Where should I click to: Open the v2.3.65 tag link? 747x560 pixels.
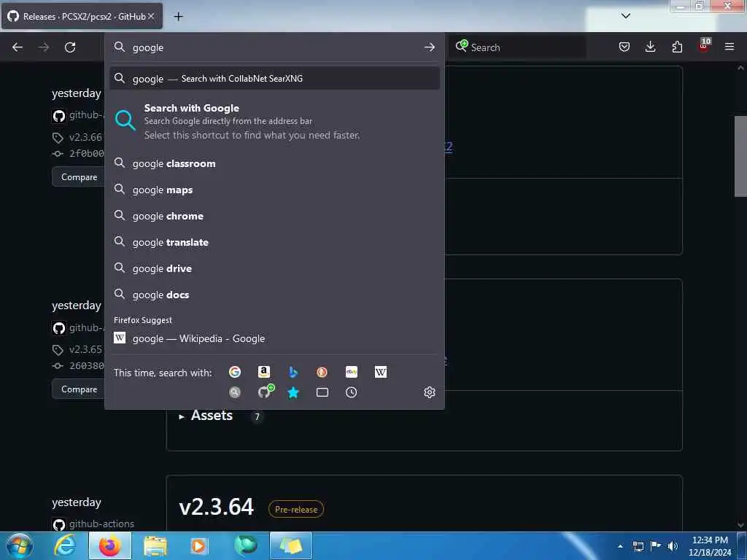coord(86,349)
